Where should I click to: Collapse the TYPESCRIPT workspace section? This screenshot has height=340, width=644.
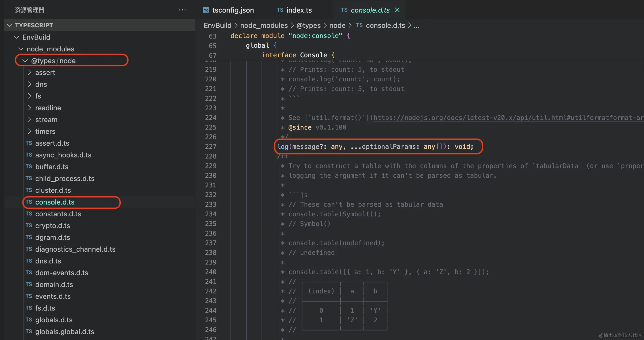[x=10, y=25]
